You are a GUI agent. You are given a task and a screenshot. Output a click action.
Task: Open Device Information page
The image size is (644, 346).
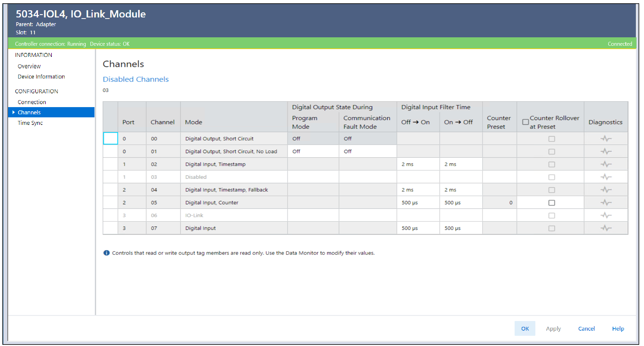tap(41, 77)
